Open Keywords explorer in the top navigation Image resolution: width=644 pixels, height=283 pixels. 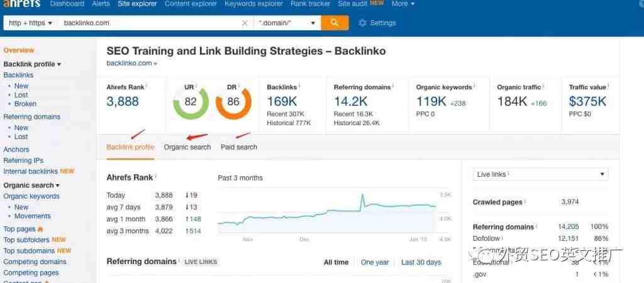254,4
